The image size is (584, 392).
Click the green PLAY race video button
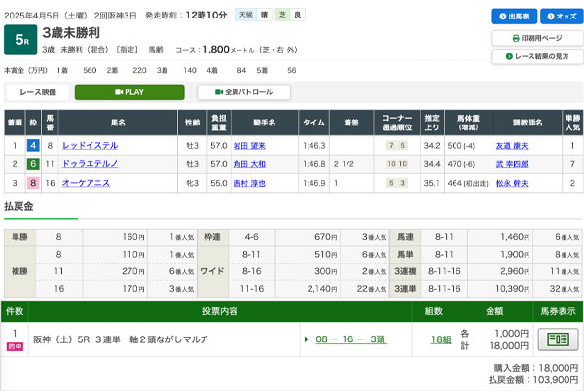(128, 92)
